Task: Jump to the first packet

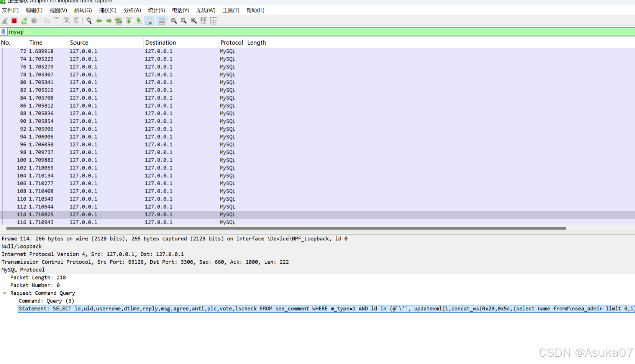Action: coord(129,21)
